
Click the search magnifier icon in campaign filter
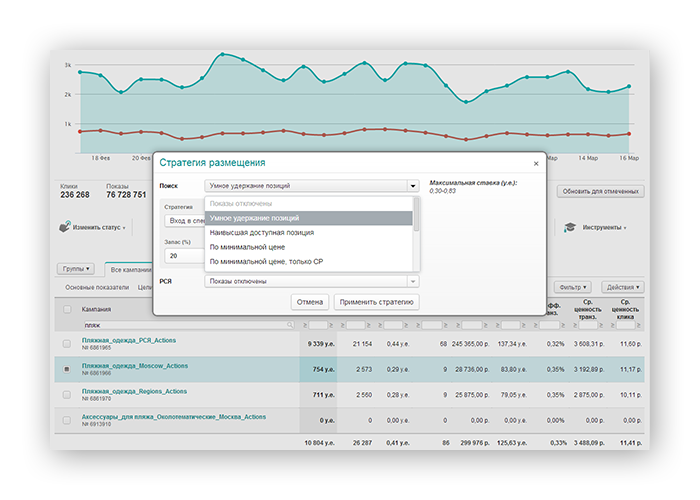tap(291, 325)
